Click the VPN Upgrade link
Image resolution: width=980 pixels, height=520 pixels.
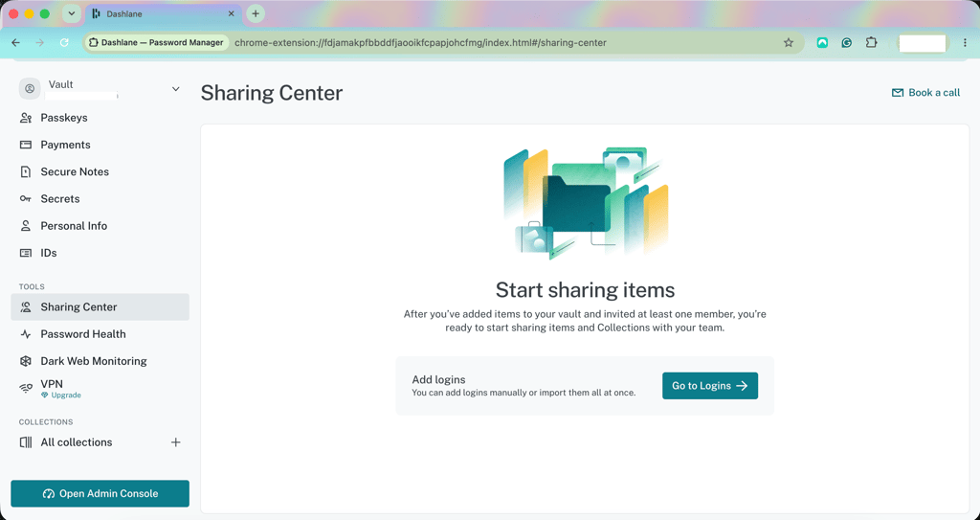coord(61,396)
